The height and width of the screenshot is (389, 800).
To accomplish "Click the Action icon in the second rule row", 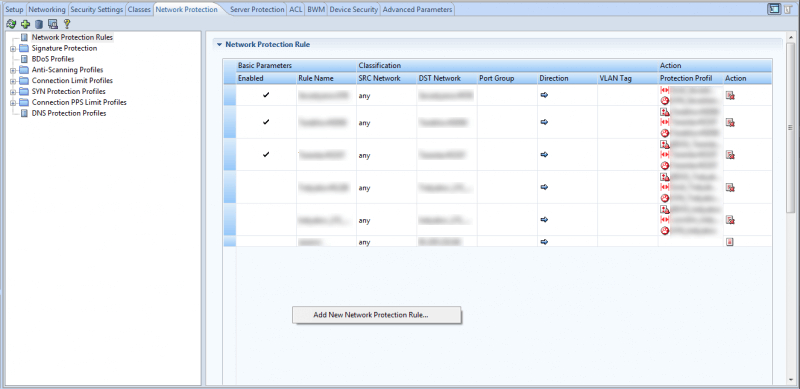I will (x=730, y=122).
